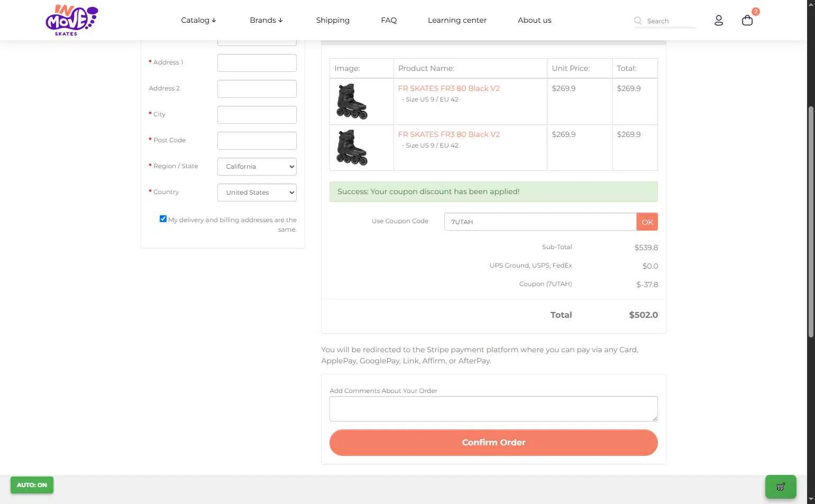
Task: Open the Country dropdown
Action: click(257, 193)
